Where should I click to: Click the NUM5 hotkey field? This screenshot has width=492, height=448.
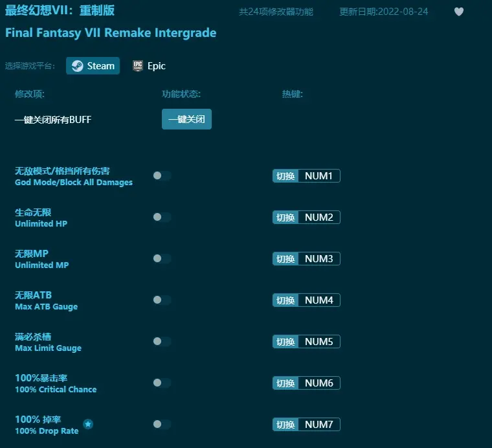[319, 341]
